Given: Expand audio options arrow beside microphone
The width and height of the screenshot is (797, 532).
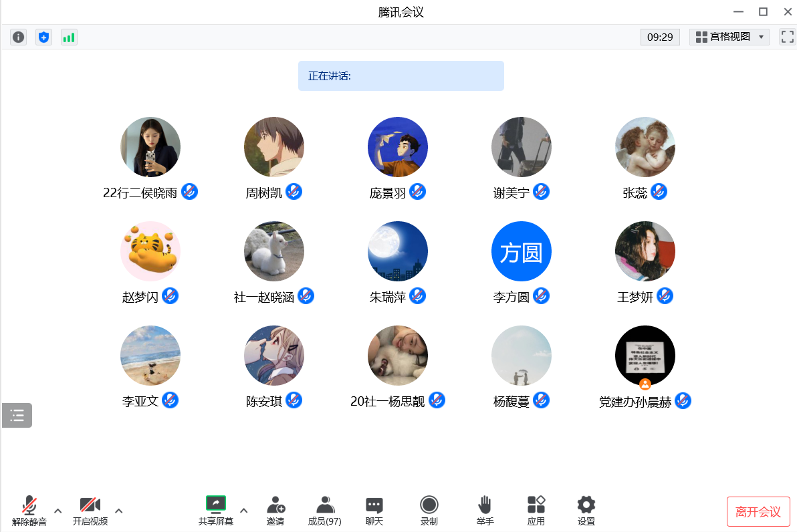Looking at the screenshot, I should 58,511.
